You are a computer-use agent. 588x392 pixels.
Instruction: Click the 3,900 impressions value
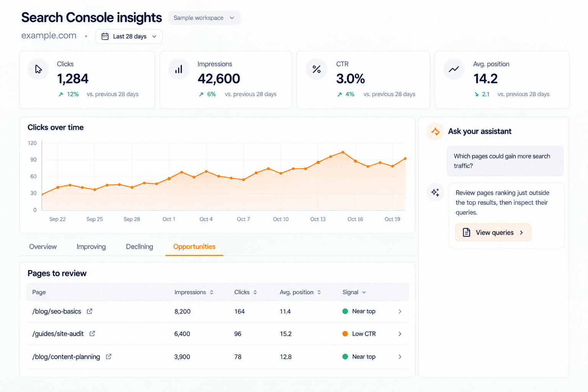tap(182, 357)
